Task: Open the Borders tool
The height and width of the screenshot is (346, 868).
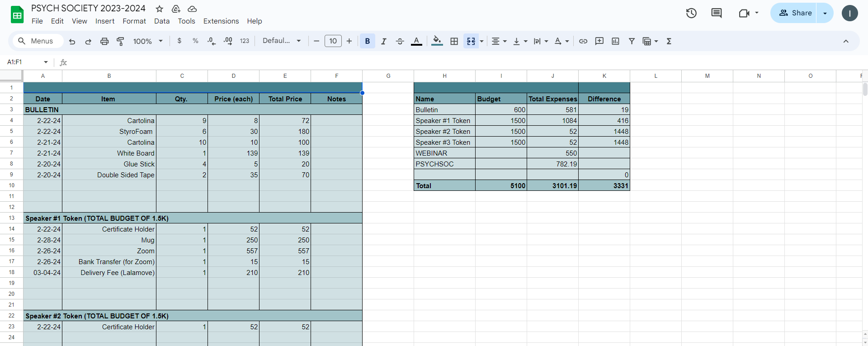Action: click(454, 41)
